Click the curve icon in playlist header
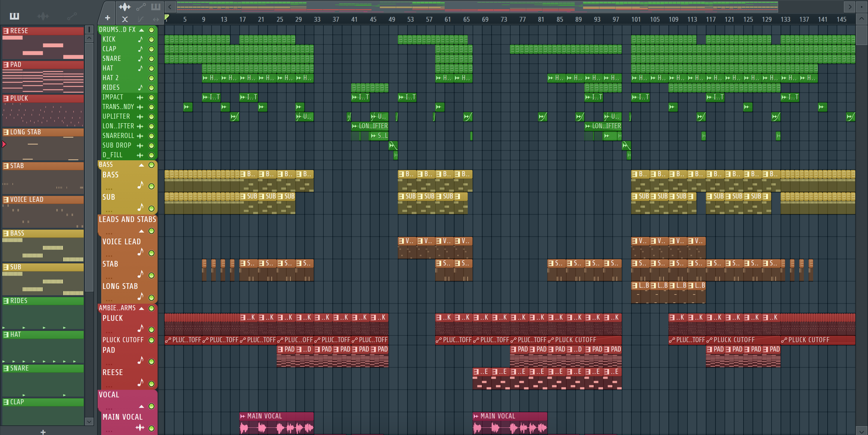 [x=141, y=19]
